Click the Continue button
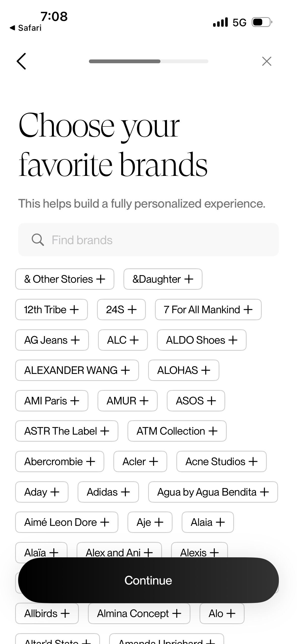The image size is (297, 644). (148, 580)
